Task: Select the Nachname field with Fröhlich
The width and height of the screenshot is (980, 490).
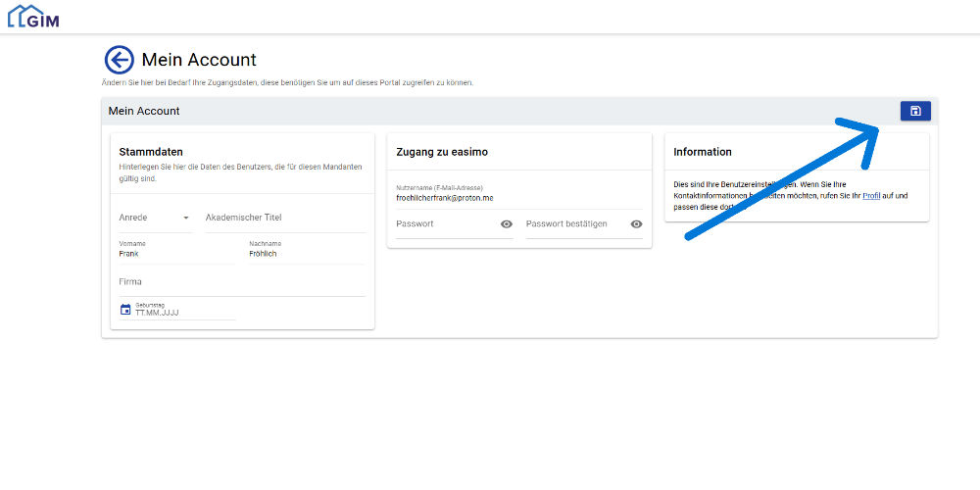Action: (x=306, y=254)
